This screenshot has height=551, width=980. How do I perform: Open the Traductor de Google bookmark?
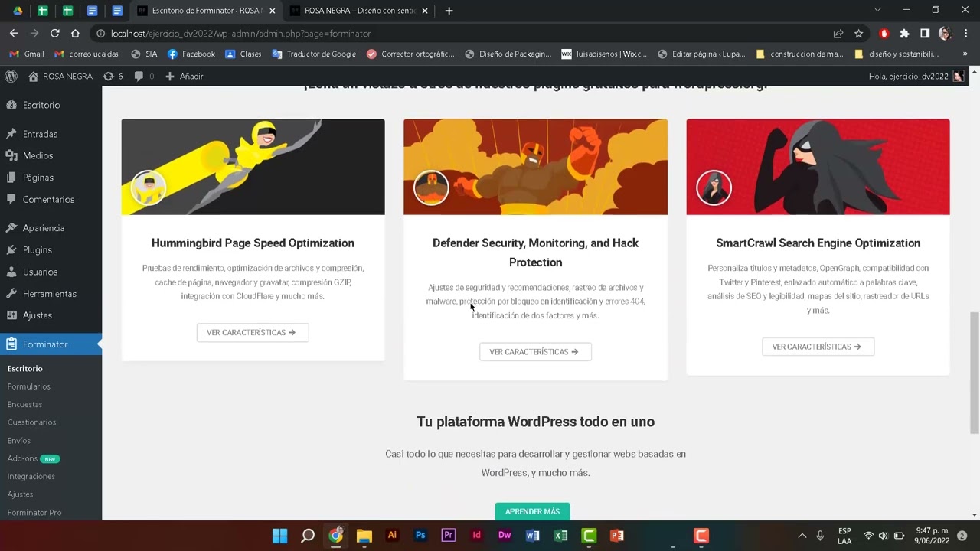pyautogui.click(x=314, y=54)
